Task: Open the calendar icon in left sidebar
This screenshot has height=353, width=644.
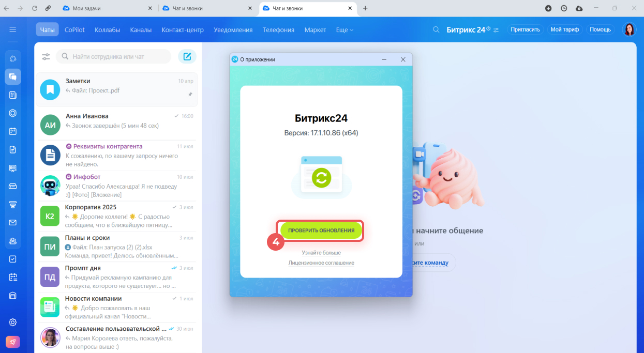Action: point(13,131)
